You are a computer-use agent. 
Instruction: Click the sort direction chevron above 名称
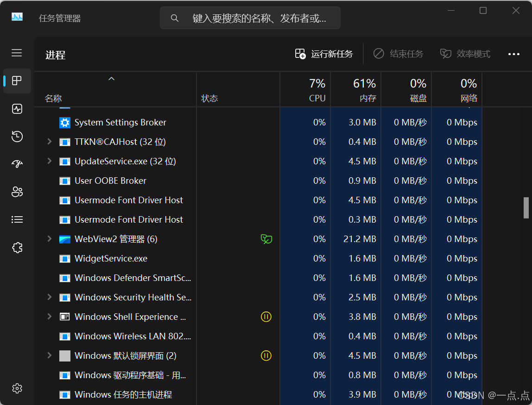click(x=111, y=79)
